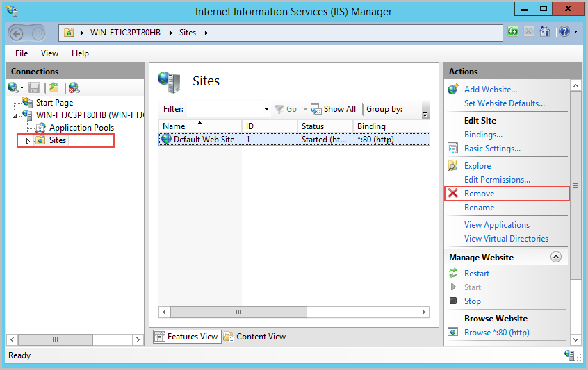The image size is (588, 370).
Task: Click the black Stop square icon
Action: click(453, 301)
